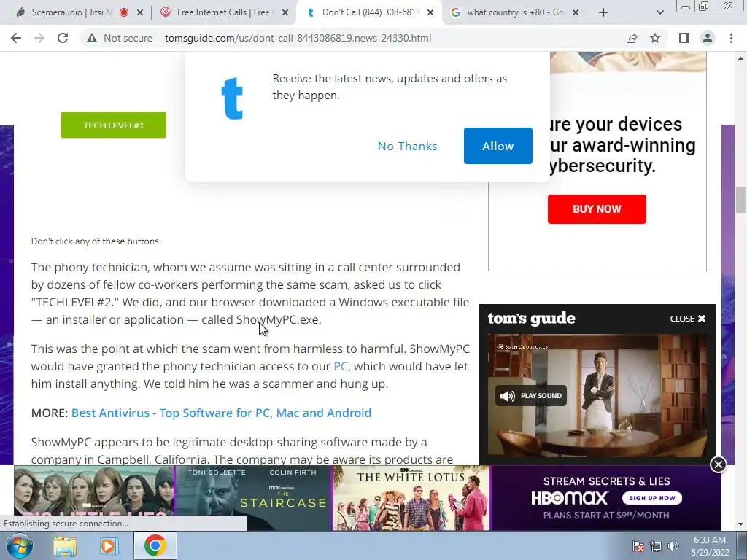The height and width of the screenshot is (560, 747).
Task: Click the page vertical scrollbar thumb
Action: pyautogui.click(x=740, y=200)
